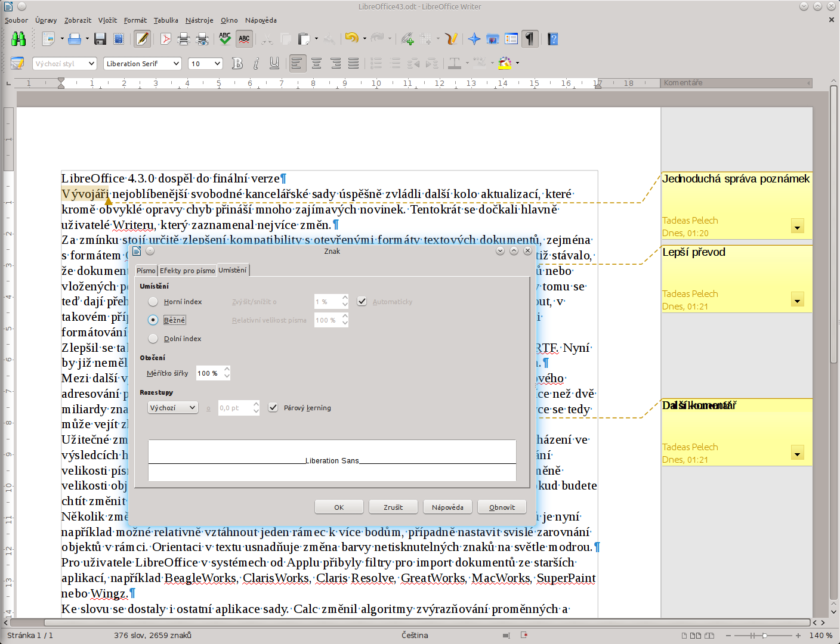Switch to Efekty pro písmo tab
The width and height of the screenshot is (840, 644).
point(187,271)
